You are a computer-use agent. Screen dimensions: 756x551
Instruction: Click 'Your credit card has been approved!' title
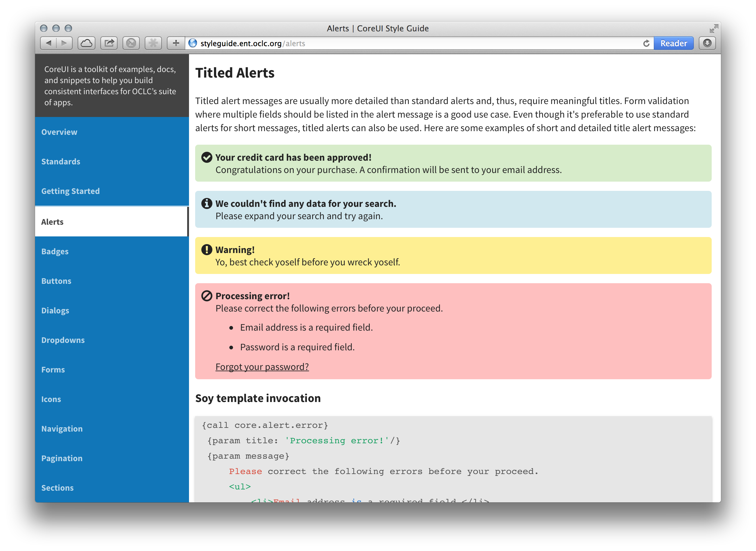pos(293,157)
